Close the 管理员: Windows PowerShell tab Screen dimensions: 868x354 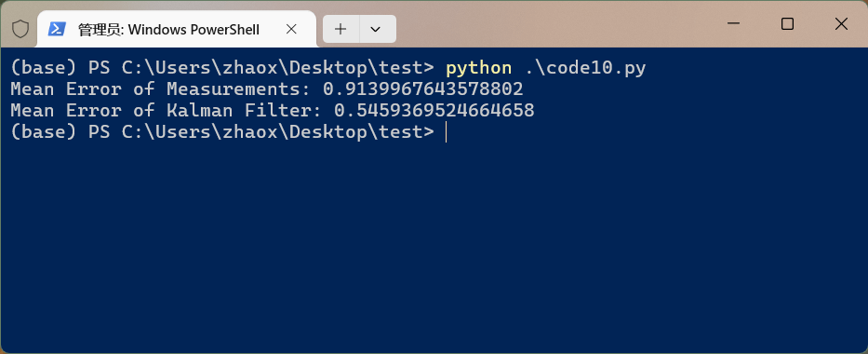(x=291, y=29)
